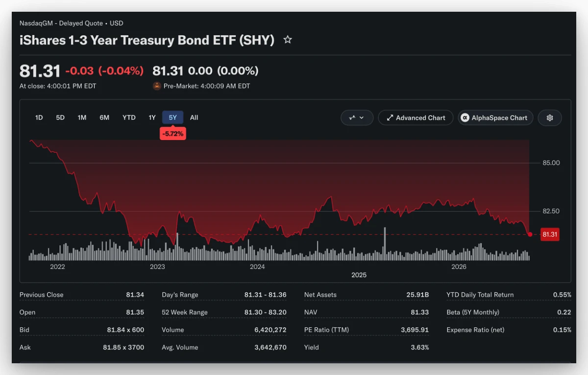This screenshot has width=588, height=375.
Task: Select the 1D time range
Action: pyautogui.click(x=39, y=117)
